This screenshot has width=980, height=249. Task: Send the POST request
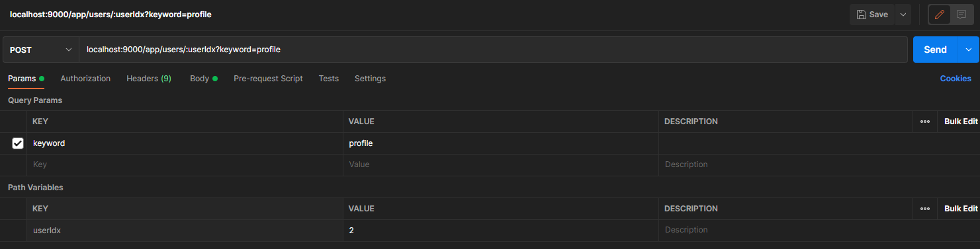pos(936,50)
